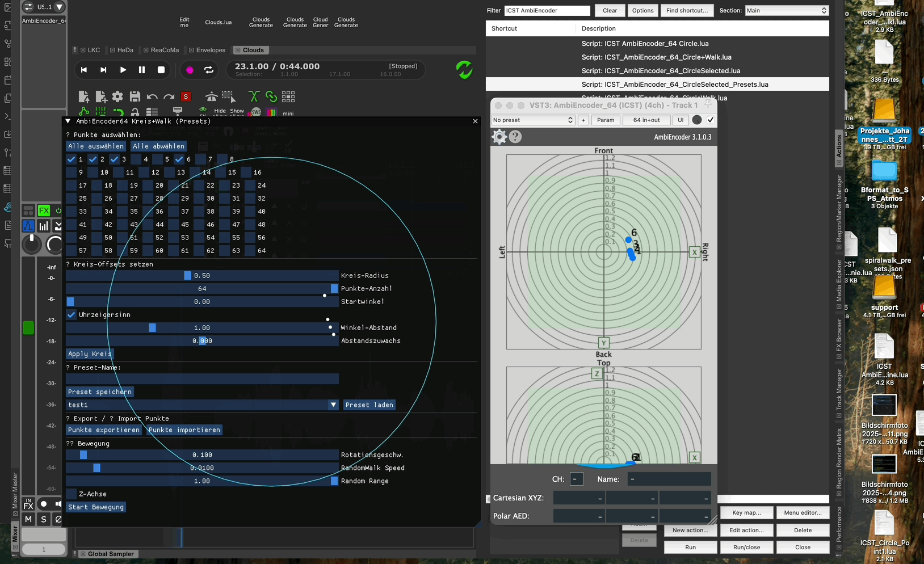This screenshot has height=564, width=924.
Task: Click the Apply Kreis button
Action: tap(90, 353)
